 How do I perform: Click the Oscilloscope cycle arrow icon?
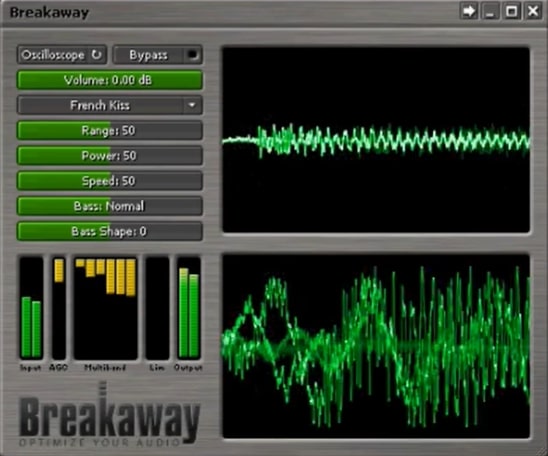[96, 55]
